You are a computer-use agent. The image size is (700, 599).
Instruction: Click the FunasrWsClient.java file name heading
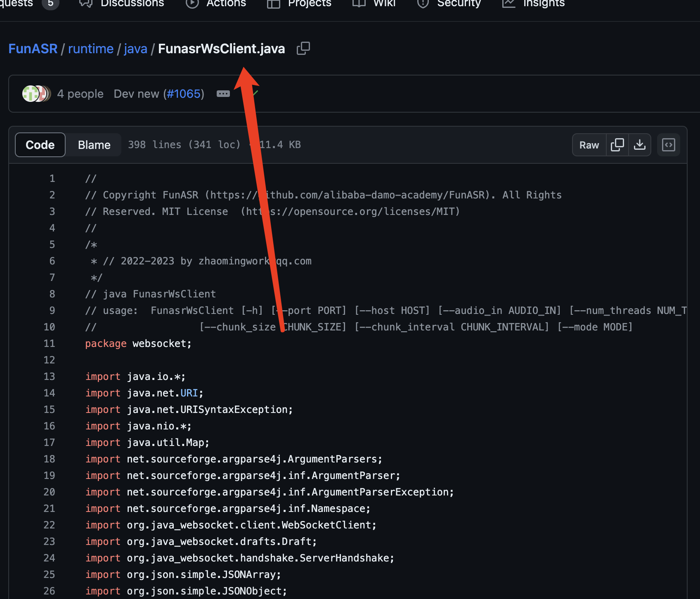pos(222,49)
